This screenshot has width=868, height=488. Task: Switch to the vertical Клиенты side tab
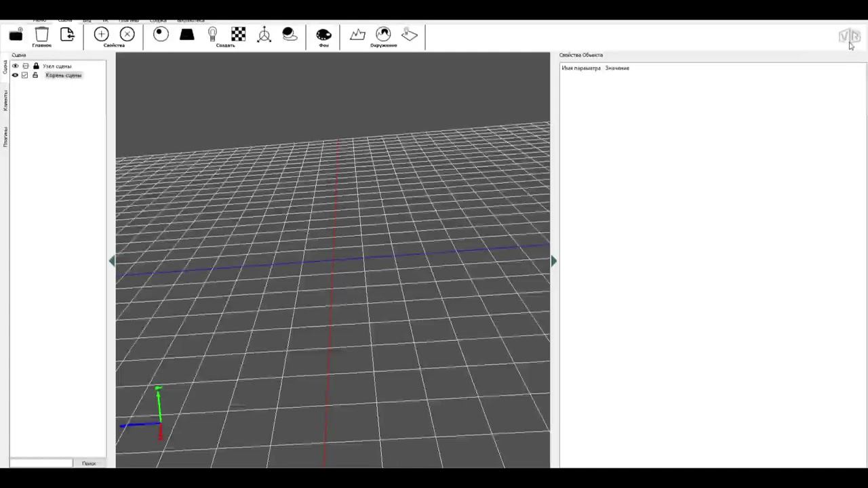click(x=5, y=100)
